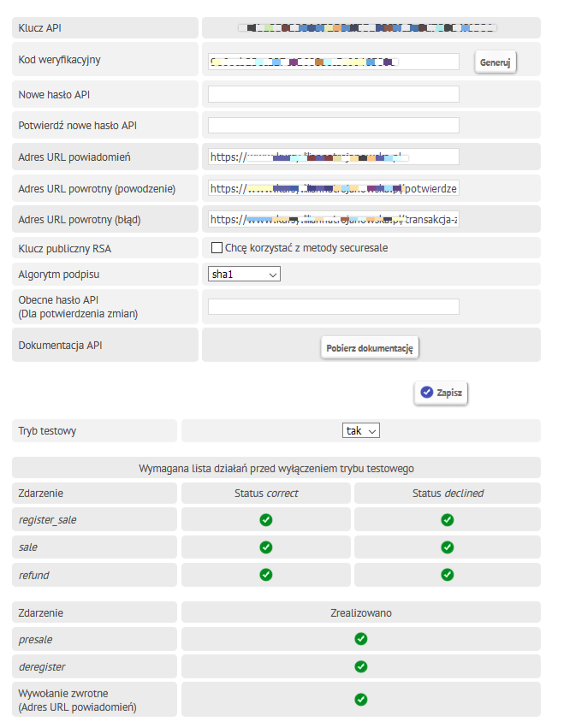This screenshot has height=728, width=564.
Task: Click the Pobierz dokumentację button
Action: click(370, 348)
